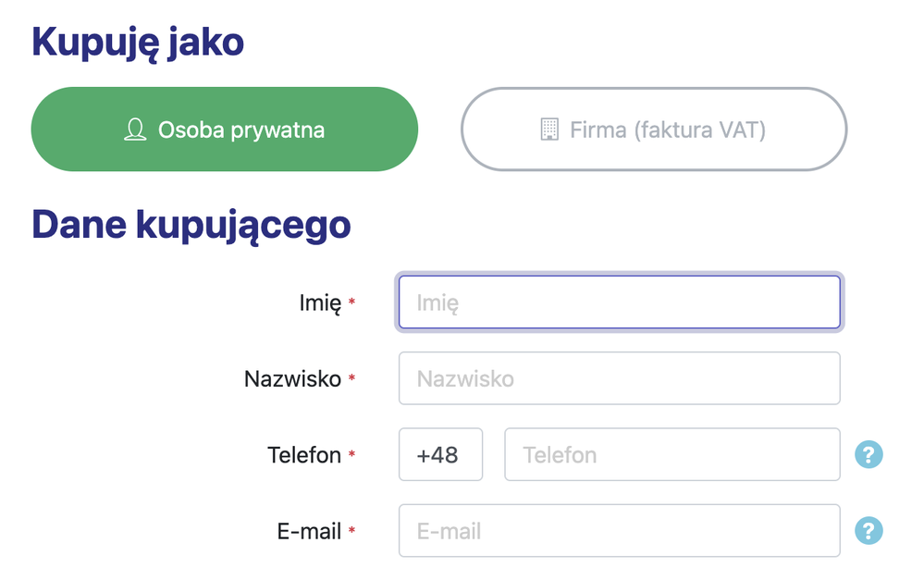This screenshot has height=580, width=924.
Task: Click the Telefon field label
Action: coord(304,455)
